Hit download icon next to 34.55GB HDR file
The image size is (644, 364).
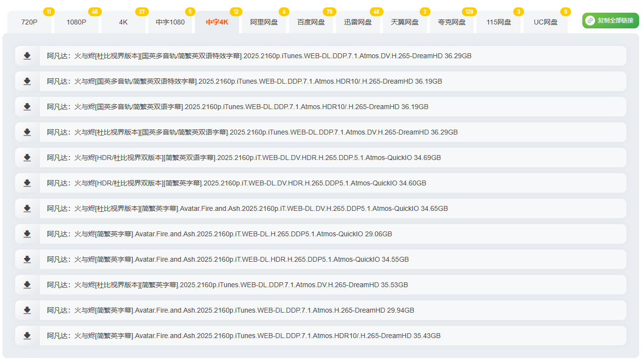(27, 259)
